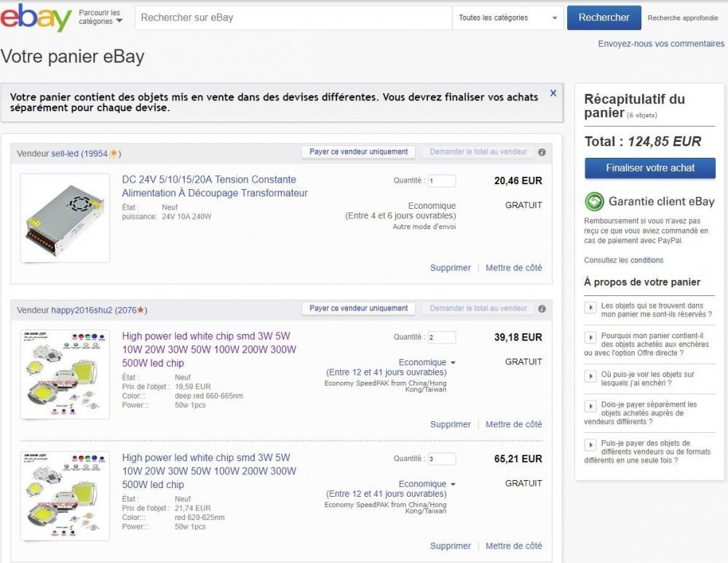Open info icon in sell-led seller header

542,152
